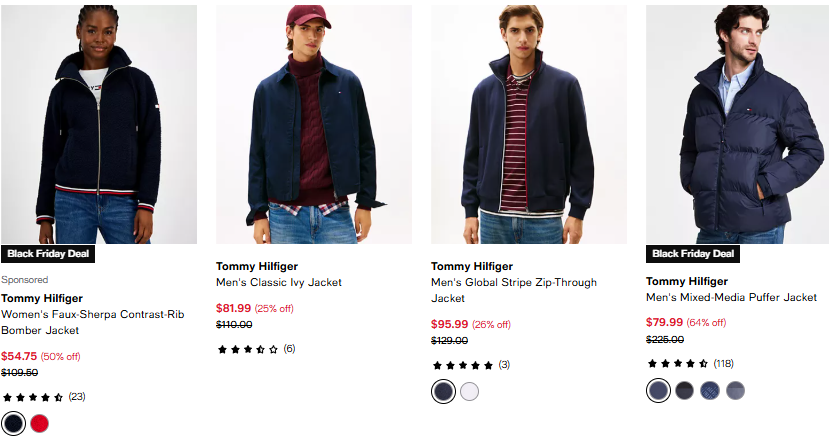Screen dimensions: 829x448
Task: Open the Men's Mixed-Media Puffer Jacket link
Action: click(731, 297)
